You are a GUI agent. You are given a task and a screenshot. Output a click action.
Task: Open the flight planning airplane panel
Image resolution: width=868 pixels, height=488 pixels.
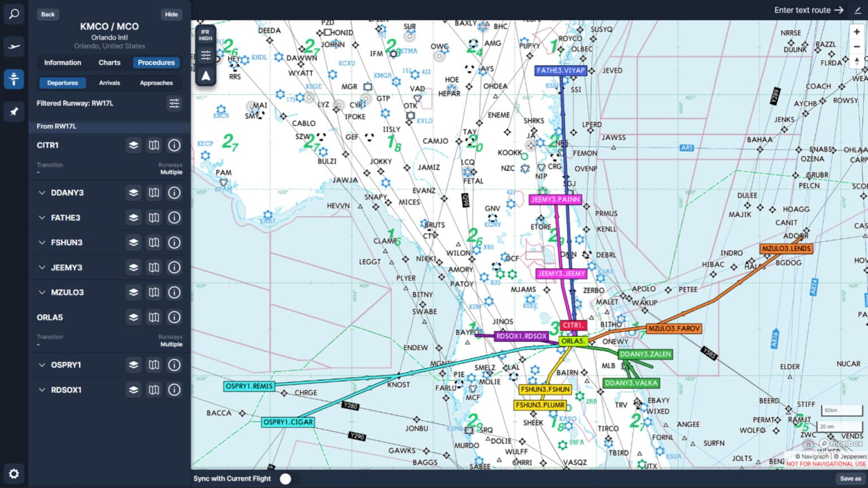[x=14, y=47]
